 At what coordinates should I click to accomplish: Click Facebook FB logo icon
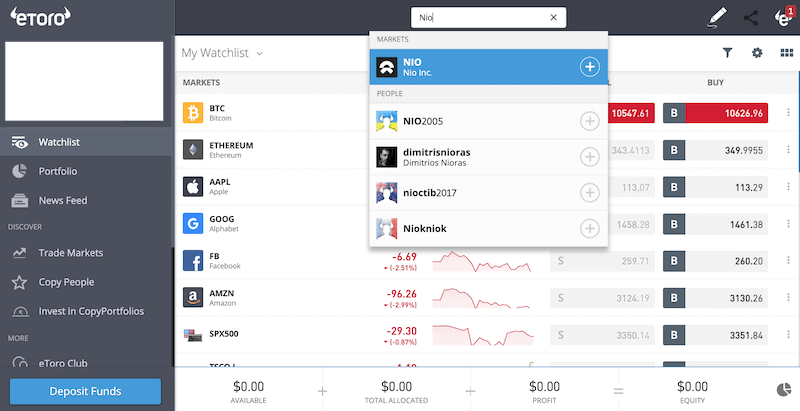tap(193, 261)
